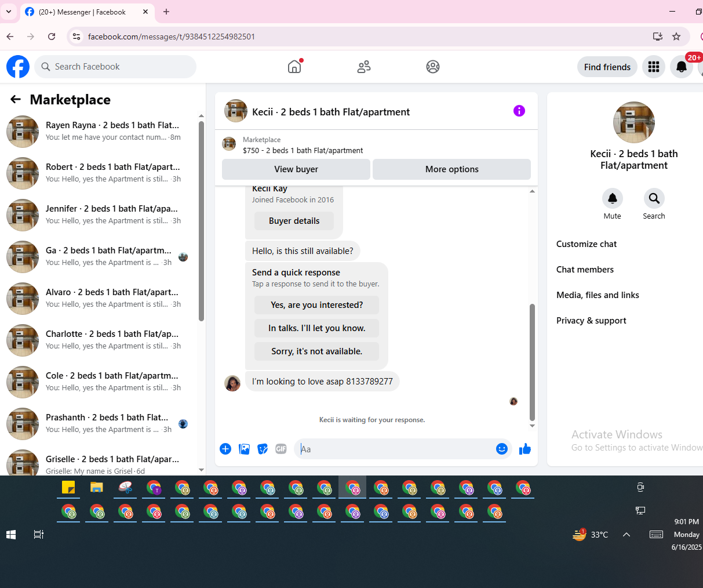Click chat scrollbar up arrow

point(532,191)
